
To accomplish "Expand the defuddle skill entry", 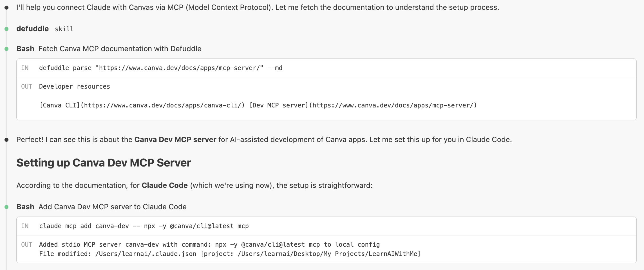I will click(32, 29).
